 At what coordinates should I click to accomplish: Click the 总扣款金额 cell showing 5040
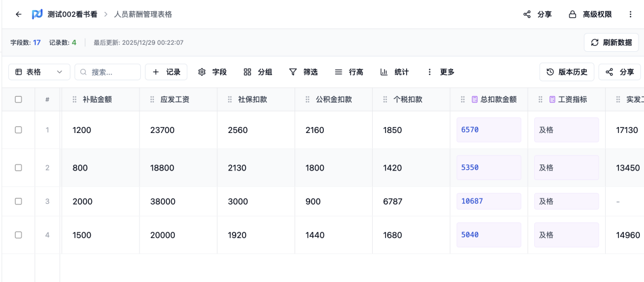(489, 235)
